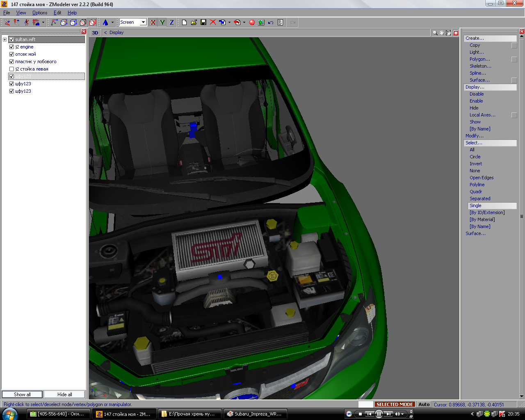
Task: Open the Screen axis dropdown
Action: 143,22
